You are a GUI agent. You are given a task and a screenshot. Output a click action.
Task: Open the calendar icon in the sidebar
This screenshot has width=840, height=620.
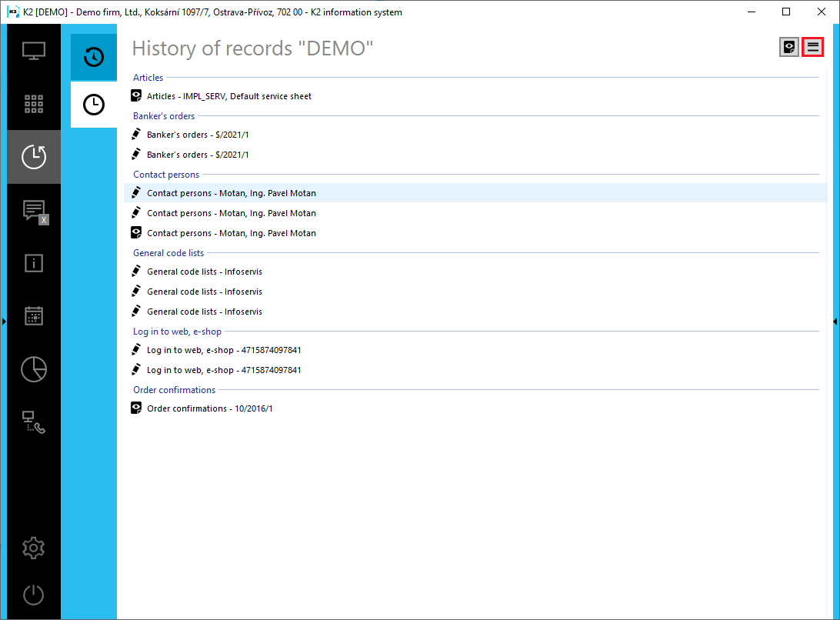coord(34,315)
